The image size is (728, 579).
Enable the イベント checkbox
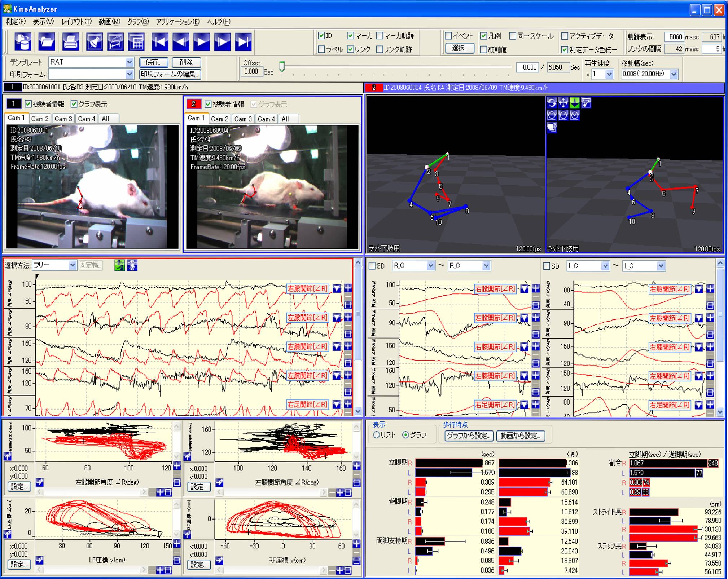pyautogui.click(x=448, y=36)
